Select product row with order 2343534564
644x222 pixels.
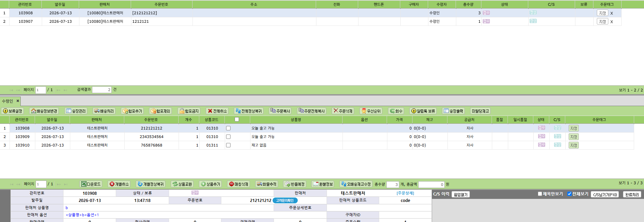pyautogui.click(x=317, y=137)
